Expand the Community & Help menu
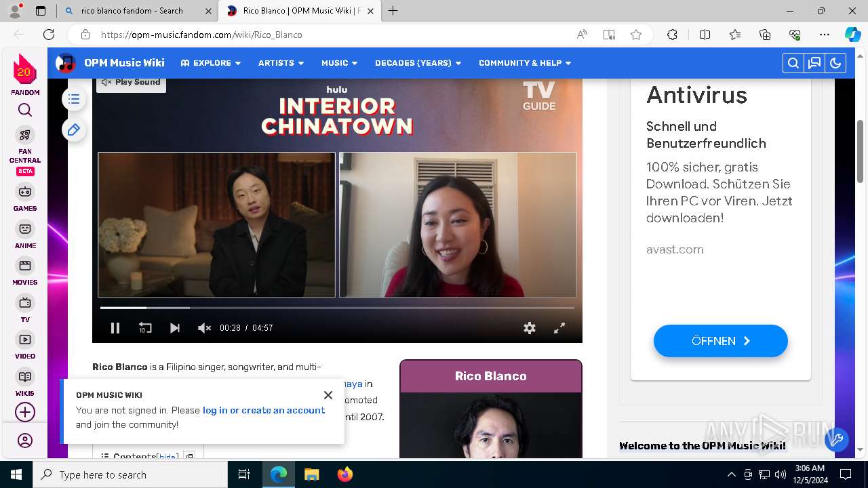Screen dimensions: 868x488 point(525,63)
